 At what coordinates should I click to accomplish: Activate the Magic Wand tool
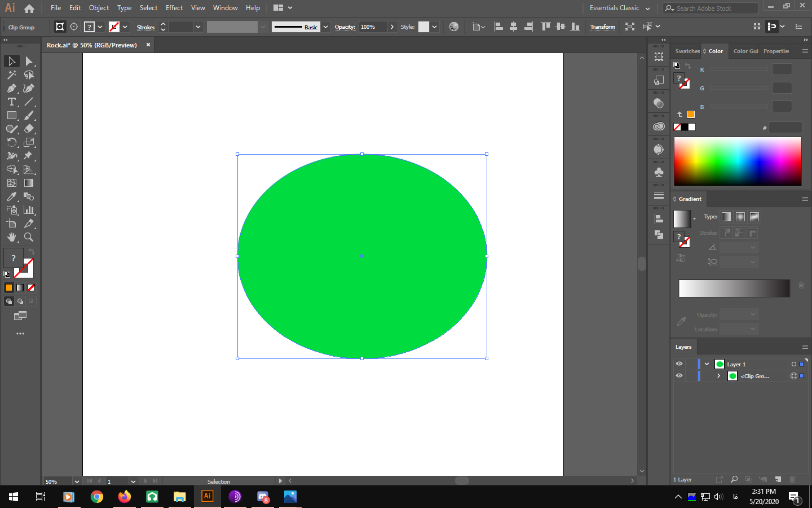click(x=11, y=75)
